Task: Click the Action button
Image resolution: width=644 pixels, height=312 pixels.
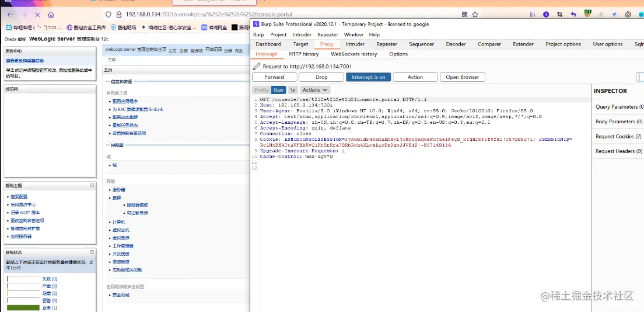Action: [415, 77]
